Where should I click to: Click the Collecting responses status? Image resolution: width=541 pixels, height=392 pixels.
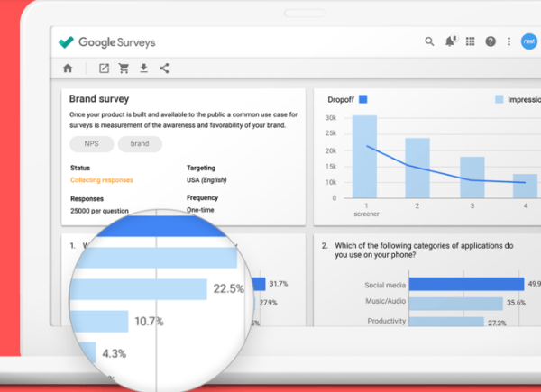102,180
